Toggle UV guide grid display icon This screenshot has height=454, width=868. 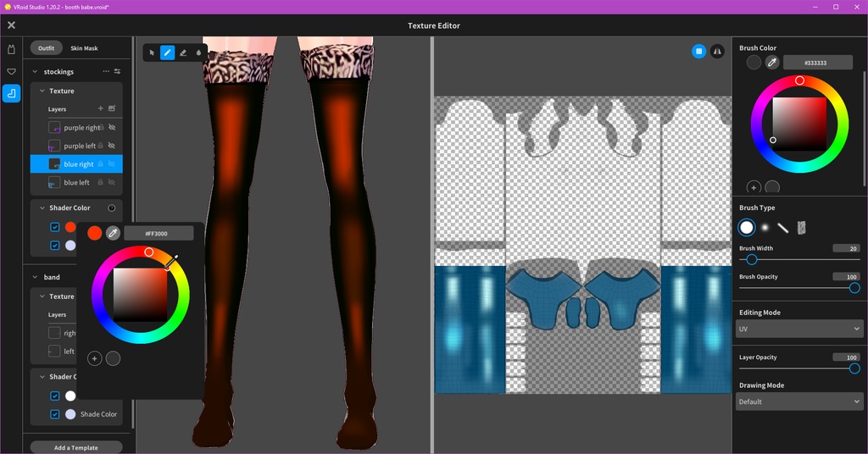click(698, 52)
